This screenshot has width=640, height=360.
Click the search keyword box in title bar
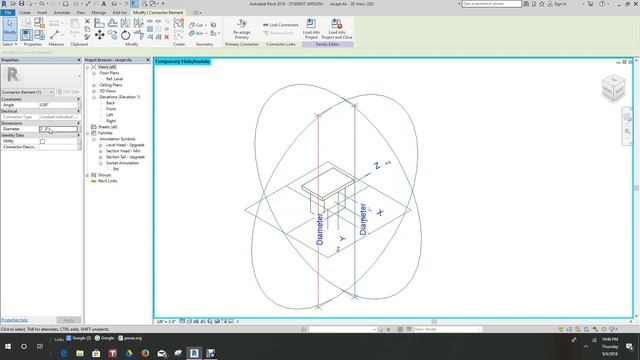coord(491,4)
